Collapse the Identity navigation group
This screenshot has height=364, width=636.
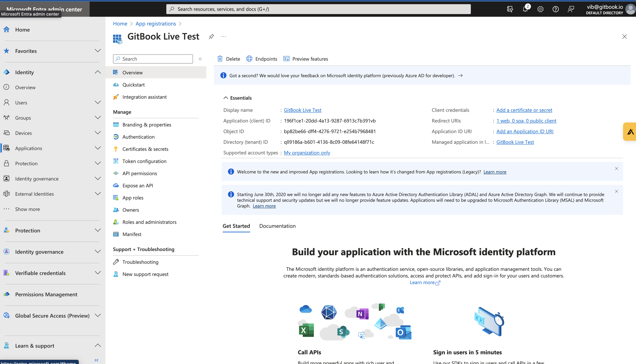click(x=98, y=72)
